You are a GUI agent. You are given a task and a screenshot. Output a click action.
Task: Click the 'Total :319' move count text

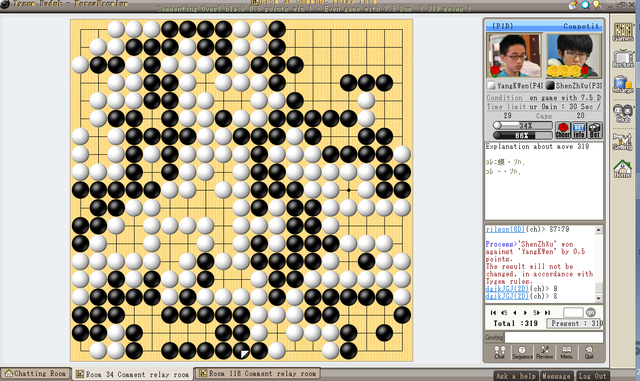point(515,323)
